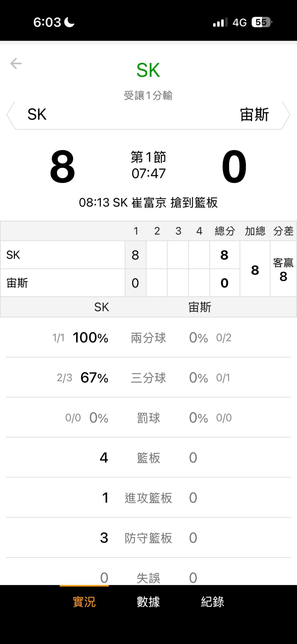
Task: Tap the 分差 column header
Action: 283,231
